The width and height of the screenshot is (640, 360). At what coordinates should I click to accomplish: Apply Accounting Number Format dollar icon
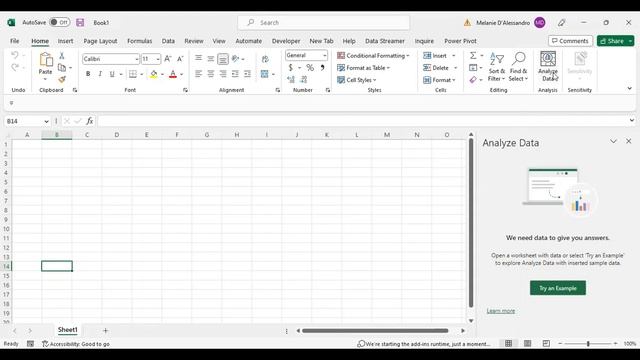coord(291,67)
